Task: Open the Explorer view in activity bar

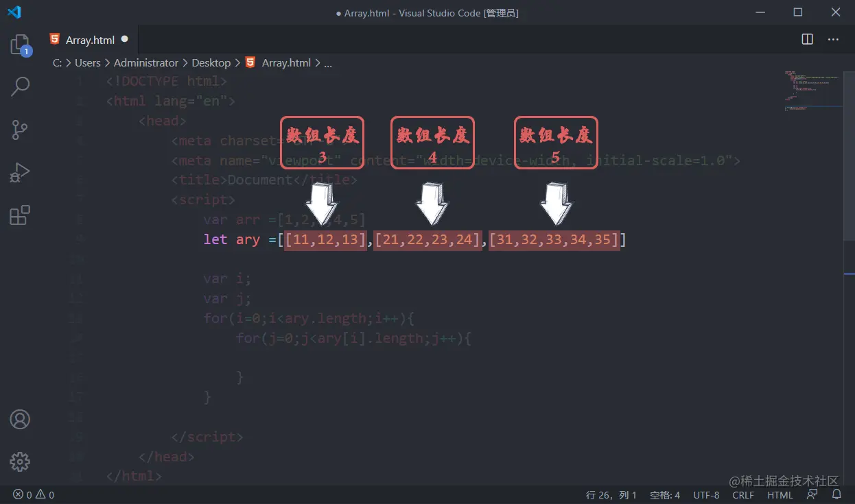Action: click(x=20, y=45)
